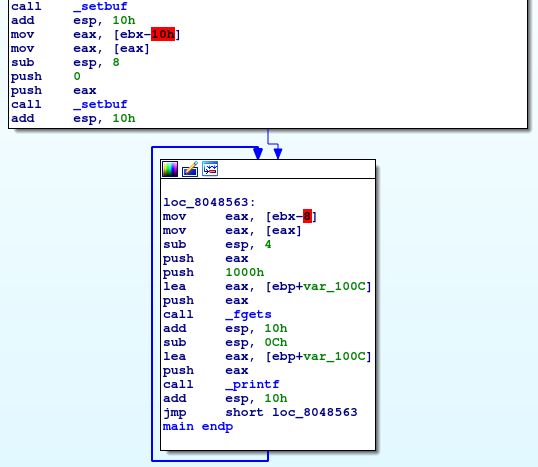Image resolution: width=538 pixels, height=467 pixels.
Task: Click mov eax, [eax] under the [ebx-10h] line
Action: 80,48
